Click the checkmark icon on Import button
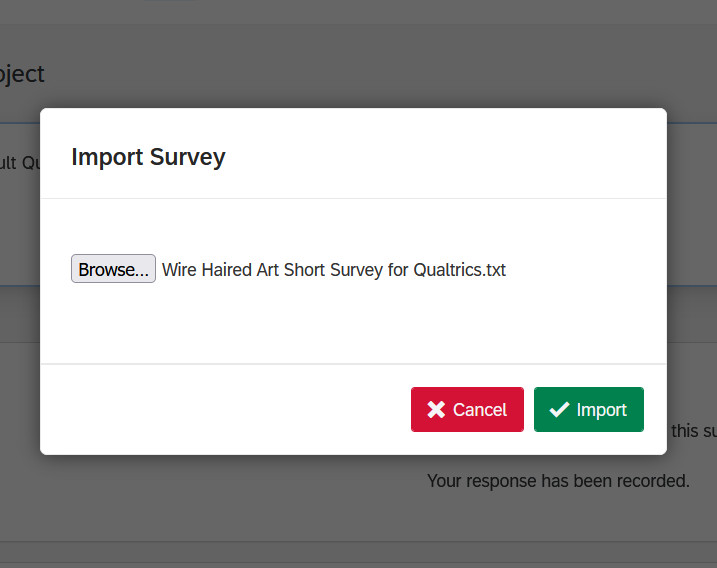717x568 pixels. [x=559, y=410]
